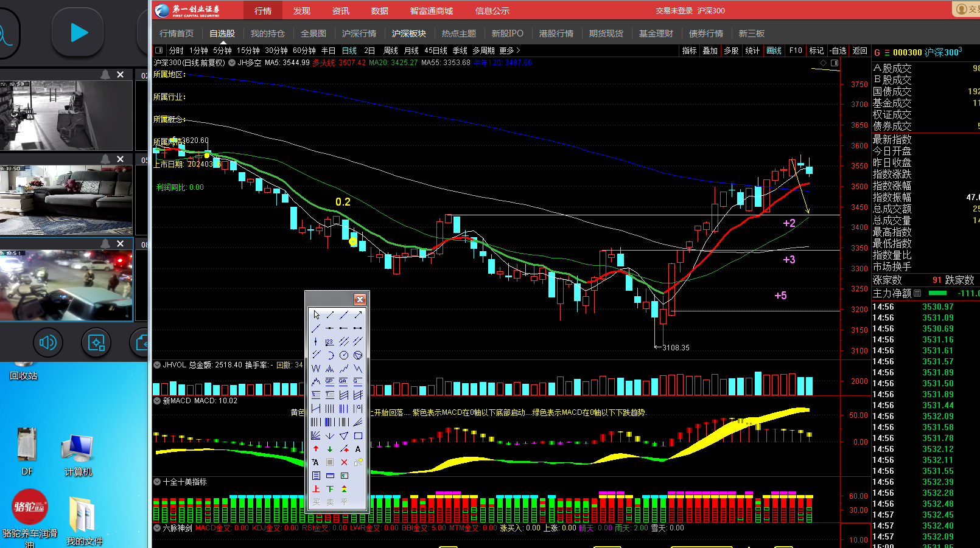Screen dimensions: 980x548
Task: Select the 回收站 desktop icon
Action: point(24,370)
